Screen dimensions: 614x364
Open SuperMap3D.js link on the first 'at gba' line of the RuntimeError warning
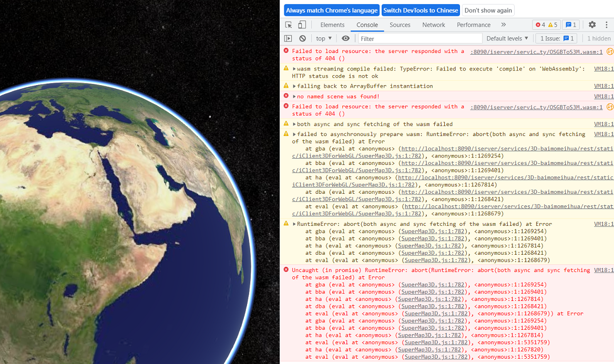point(433,231)
